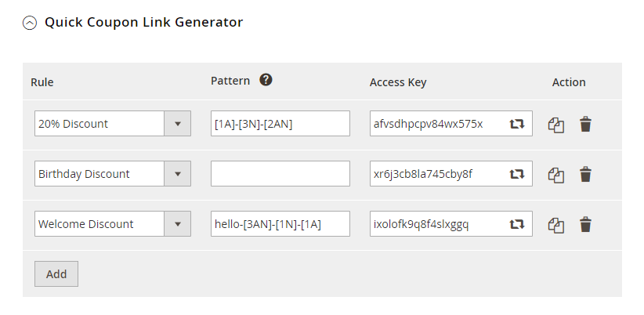The width and height of the screenshot is (644, 315).
Task: Collapse the Quick Coupon Link Generator section
Action: (30, 23)
